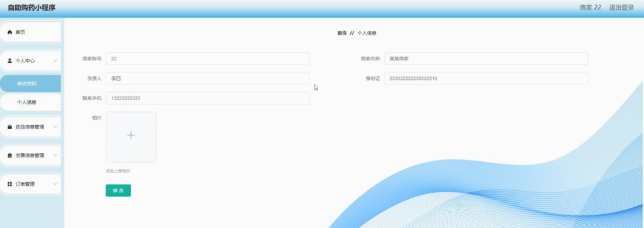Select 修改密码 submenu item

30,84
